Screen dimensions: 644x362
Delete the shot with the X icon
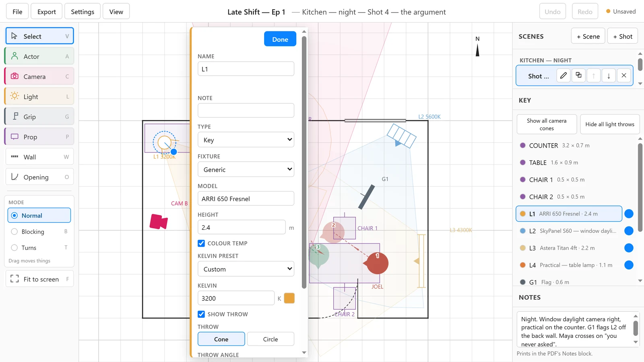click(x=624, y=76)
